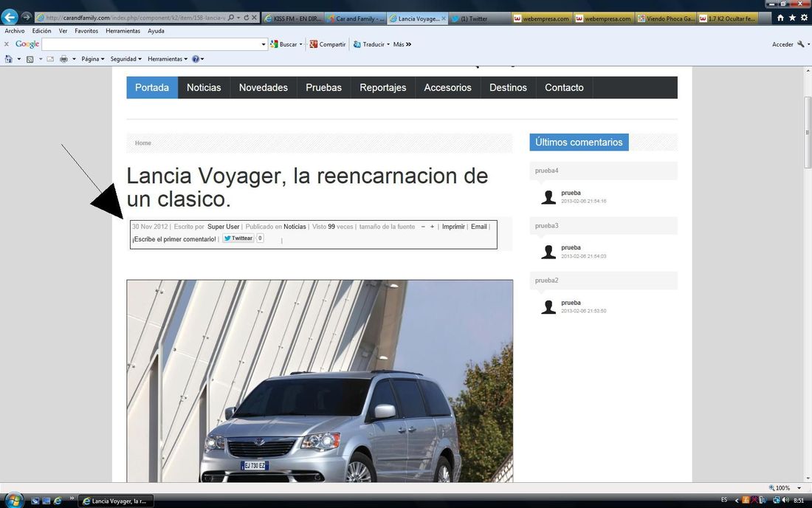
Task: Click the Lancia Voyager car photo
Action: tap(320, 381)
